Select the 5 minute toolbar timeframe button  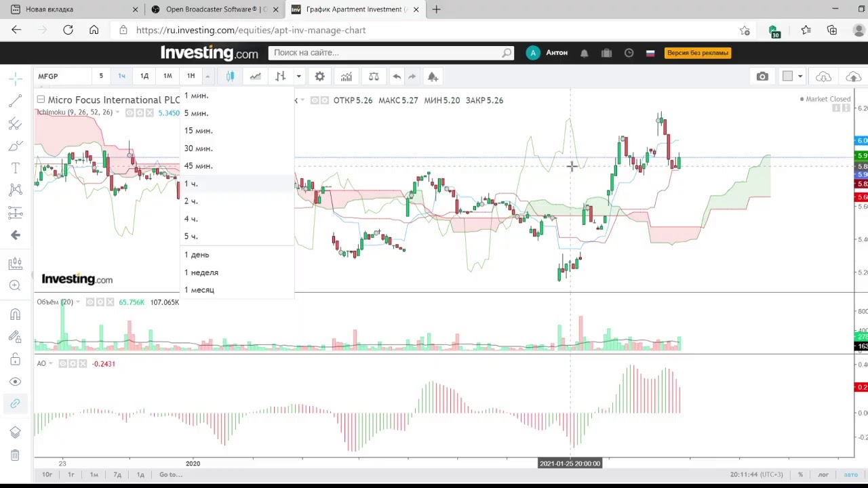click(x=101, y=77)
